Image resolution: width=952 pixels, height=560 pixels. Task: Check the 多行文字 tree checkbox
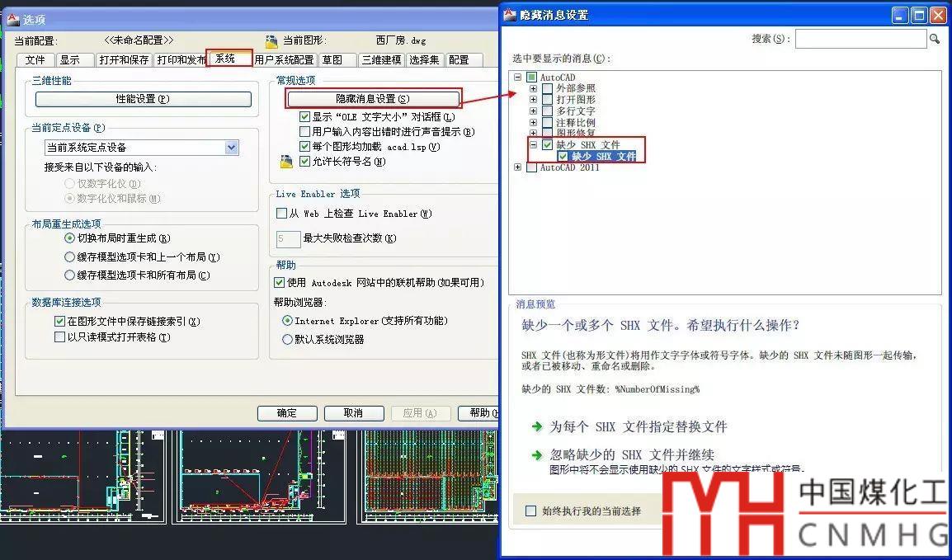click(x=547, y=111)
